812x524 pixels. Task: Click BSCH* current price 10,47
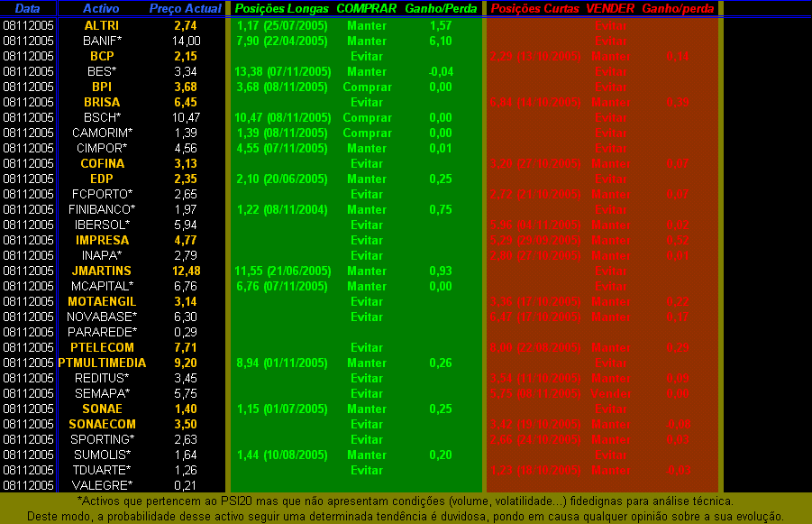(x=186, y=117)
